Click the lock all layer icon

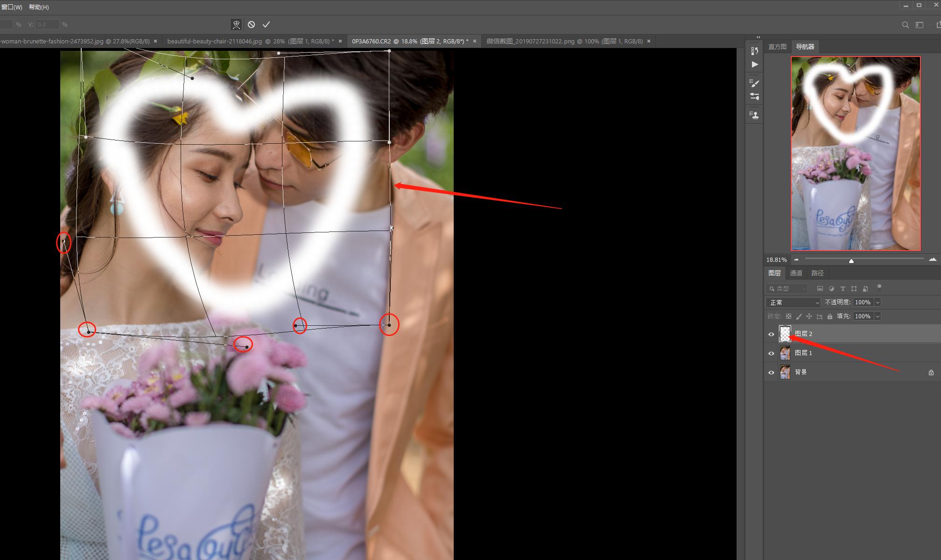click(x=829, y=316)
